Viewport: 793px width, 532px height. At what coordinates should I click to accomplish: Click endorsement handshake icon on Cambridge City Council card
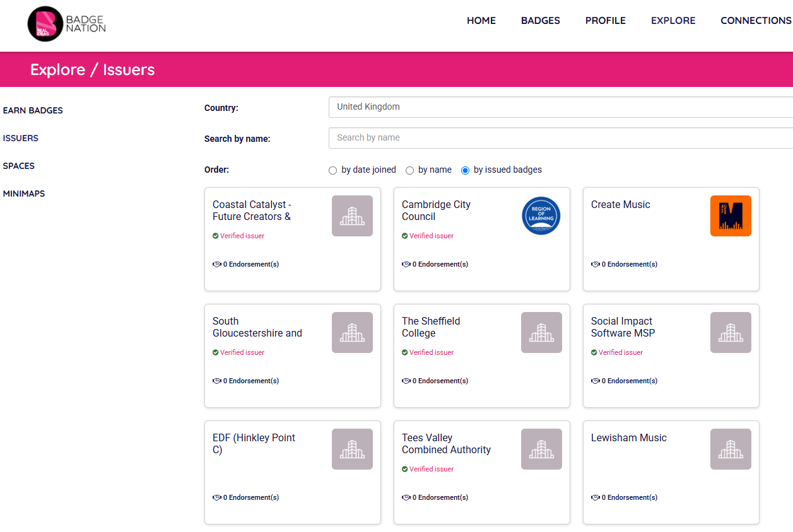pyautogui.click(x=406, y=264)
